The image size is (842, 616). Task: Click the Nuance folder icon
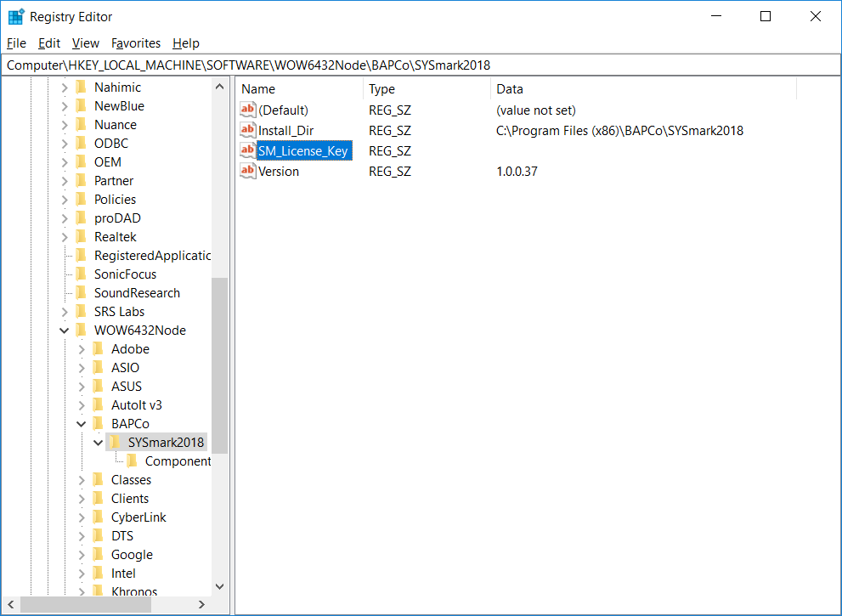coord(81,125)
